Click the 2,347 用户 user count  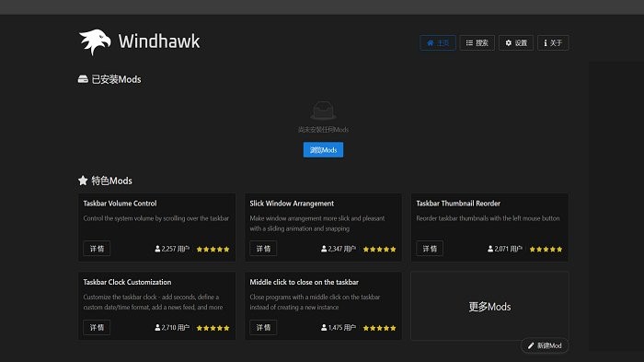[339, 249]
